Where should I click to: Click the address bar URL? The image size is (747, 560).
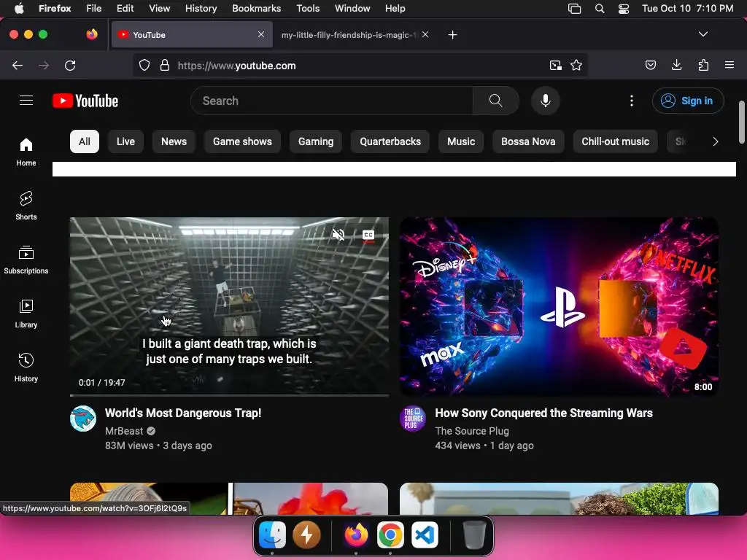point(237,66)
